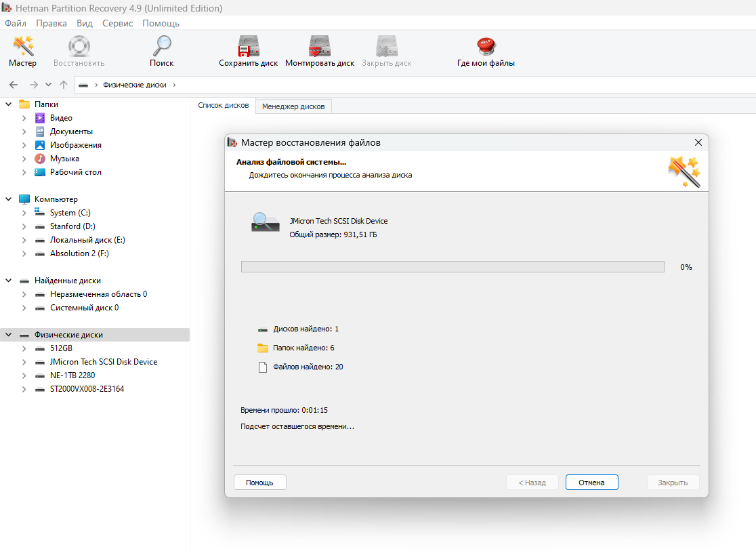The image size is (756, 551).
Task: Click Сохранить диск toolbar icon
Action: point(249,51)
